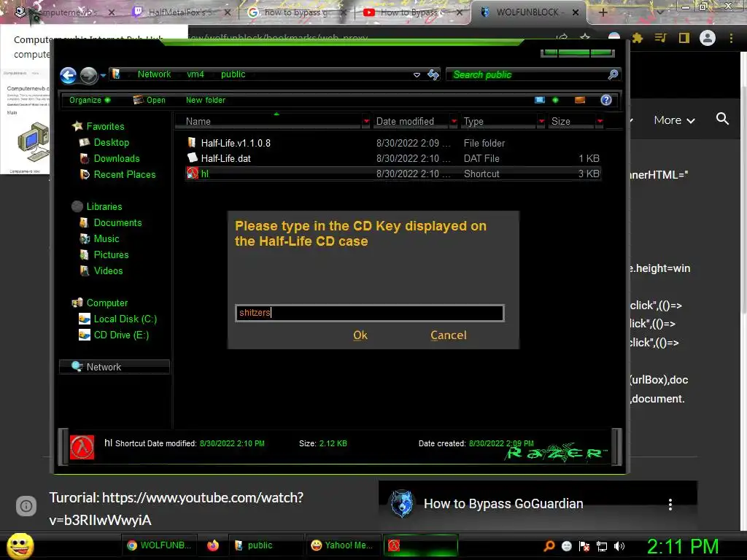Screen dimensions: 747x560
Task: Toggle the preview pane icon
Action: point(580,100)
